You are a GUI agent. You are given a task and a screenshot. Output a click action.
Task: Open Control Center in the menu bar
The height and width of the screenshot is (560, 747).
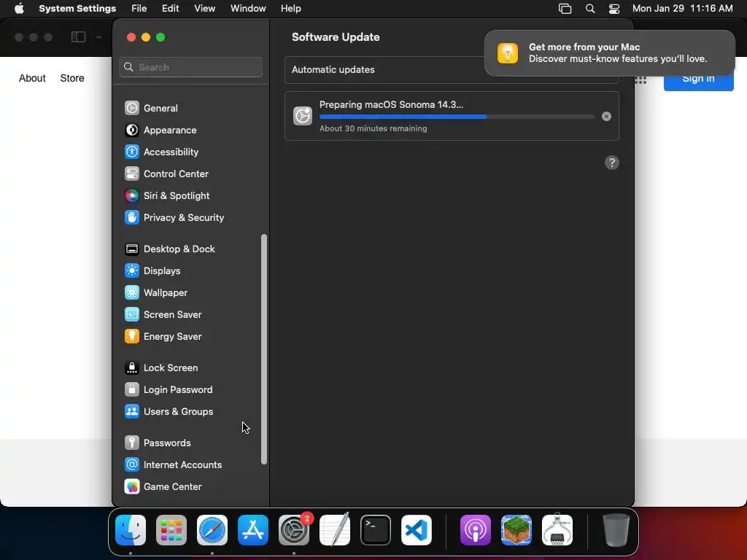coord(614,9)
